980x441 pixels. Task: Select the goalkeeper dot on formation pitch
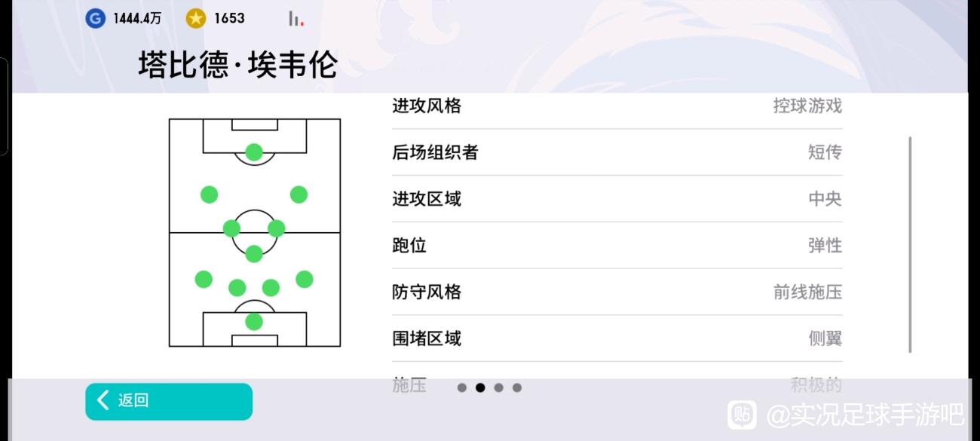[254, 322]
